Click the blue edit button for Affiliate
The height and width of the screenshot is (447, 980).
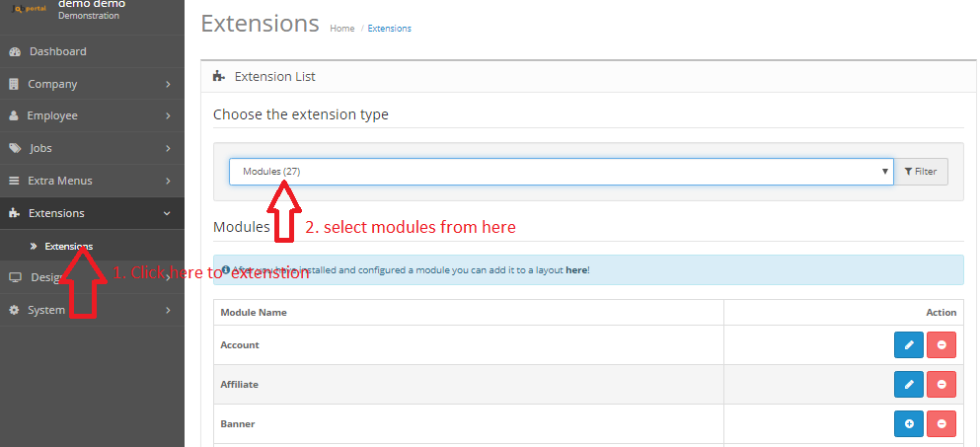[909, 385]
